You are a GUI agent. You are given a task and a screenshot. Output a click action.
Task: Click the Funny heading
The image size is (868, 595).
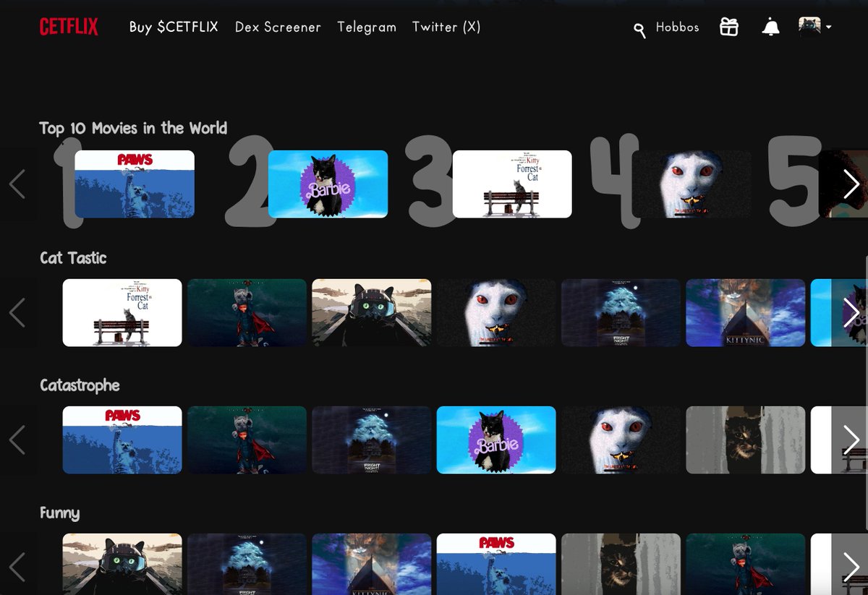tap(59, 513)
